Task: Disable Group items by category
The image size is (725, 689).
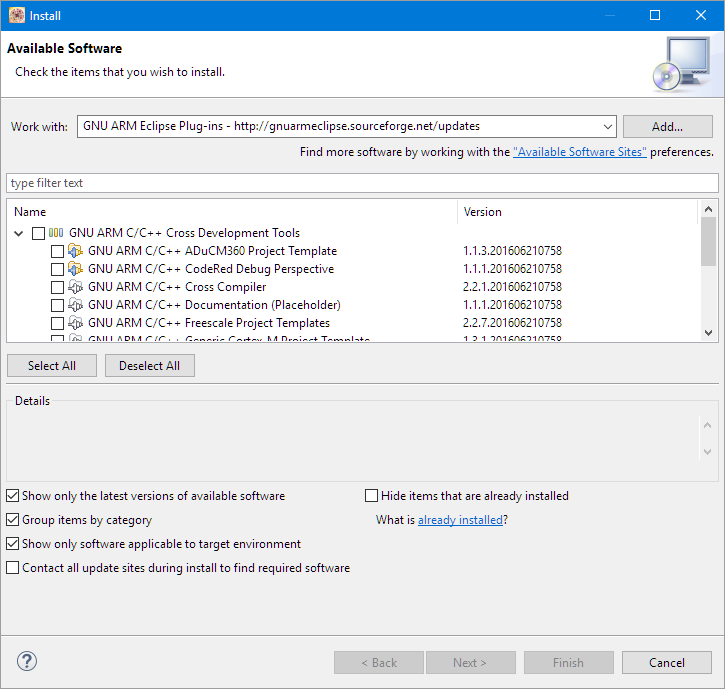Action: tap(13, 520)
